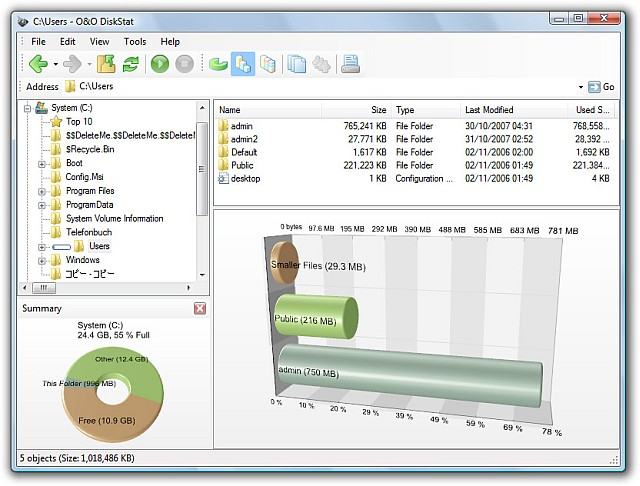This screenshot has width=640, height=486.
Task: Click the Refresh toolbar icon
Action: tap(130, 64)
